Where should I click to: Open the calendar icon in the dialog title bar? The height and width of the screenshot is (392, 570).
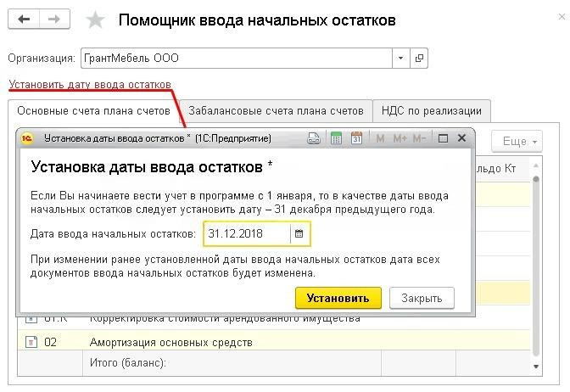click(356, 138)
